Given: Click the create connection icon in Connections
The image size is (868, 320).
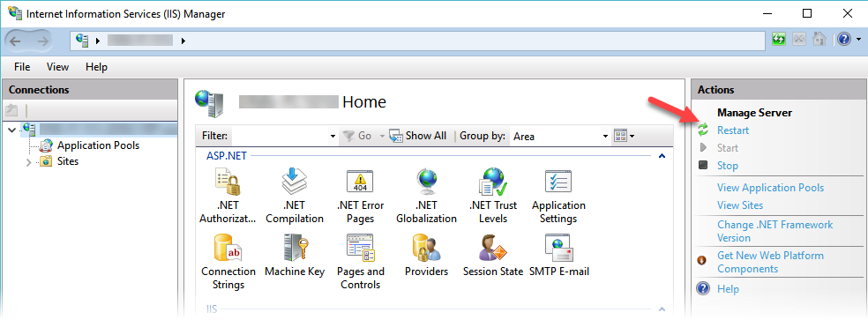Looking at the screenshot, I should [11, 110].
